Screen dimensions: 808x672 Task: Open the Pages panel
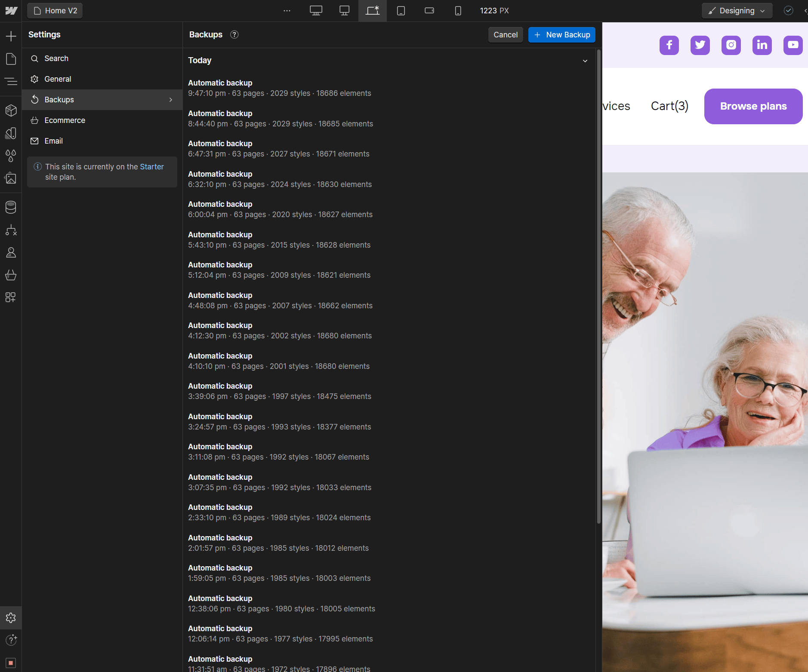[x=11, y=59]
